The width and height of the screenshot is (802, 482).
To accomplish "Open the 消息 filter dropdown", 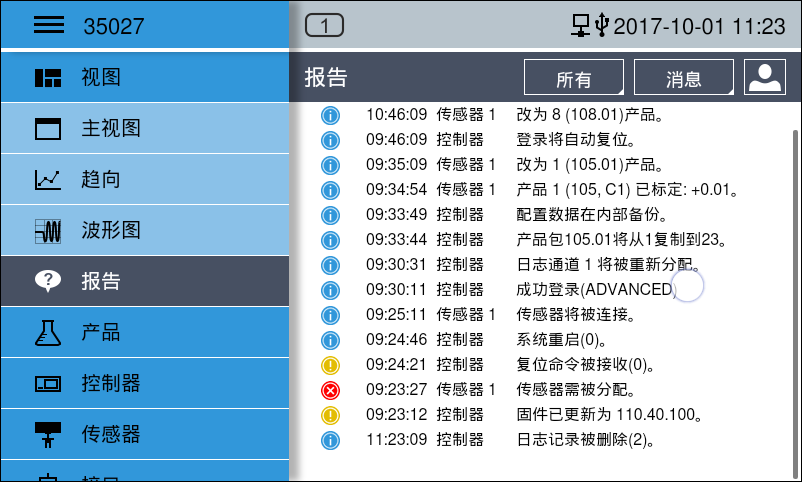I will point(684,79).
